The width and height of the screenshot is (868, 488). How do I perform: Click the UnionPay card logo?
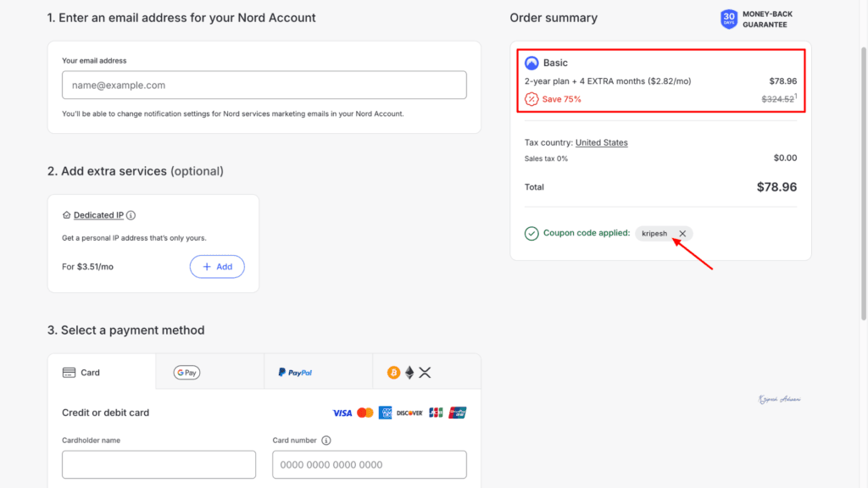click(x=457, y=413)
